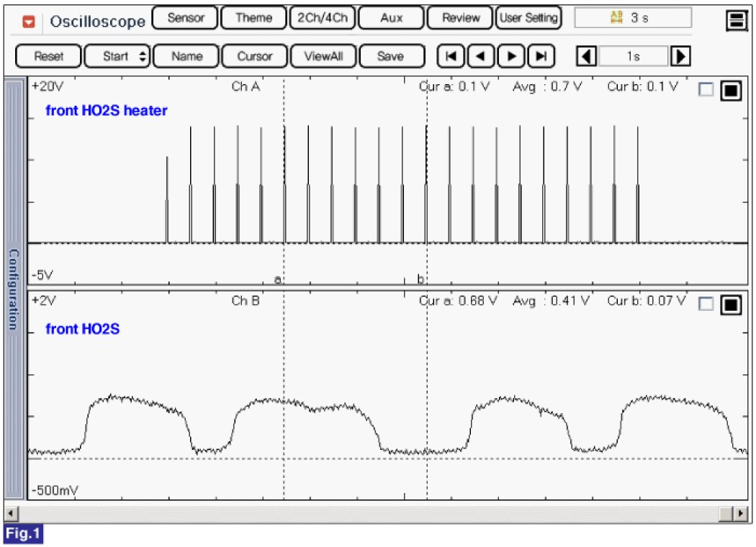Toggle the Start dropdown button
This screenshot has width=756, height=547.
117,56
